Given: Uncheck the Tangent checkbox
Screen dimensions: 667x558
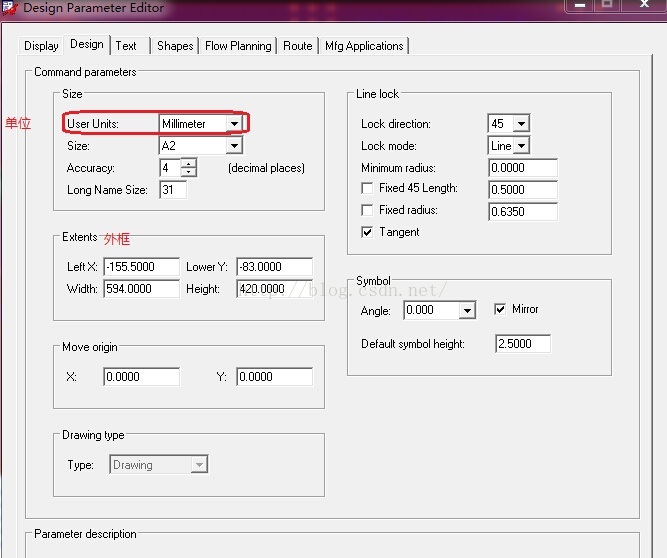Looking at the screenshot, I should 368,232.
